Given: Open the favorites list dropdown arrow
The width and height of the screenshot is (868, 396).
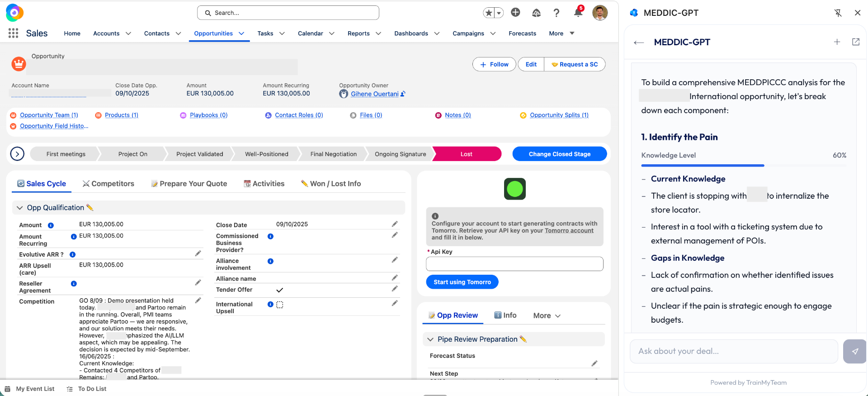Looking at the screenshot, I should [x=499, y=13].
